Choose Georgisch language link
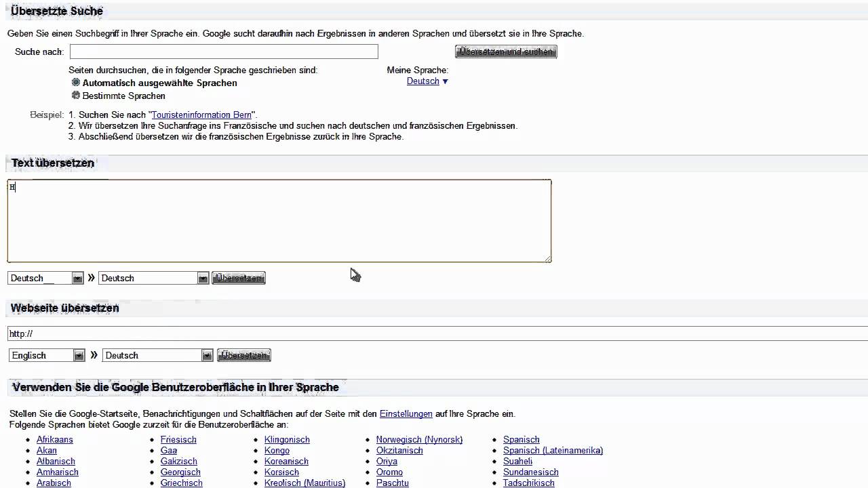The image size is (868, 488). (x=180, y=472)
